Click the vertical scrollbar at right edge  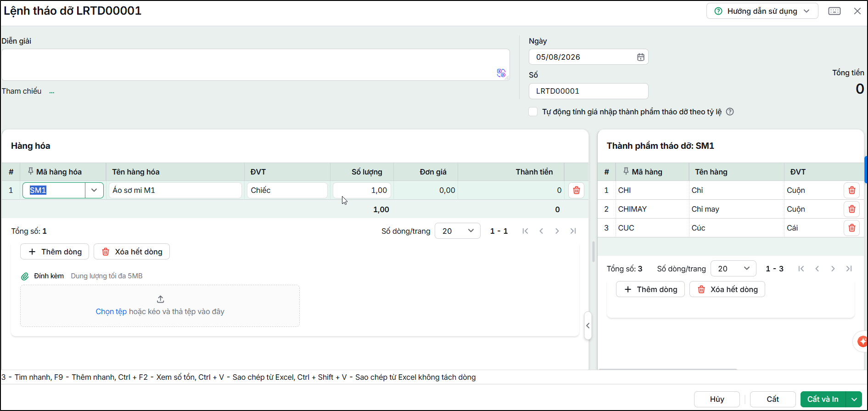866,170
